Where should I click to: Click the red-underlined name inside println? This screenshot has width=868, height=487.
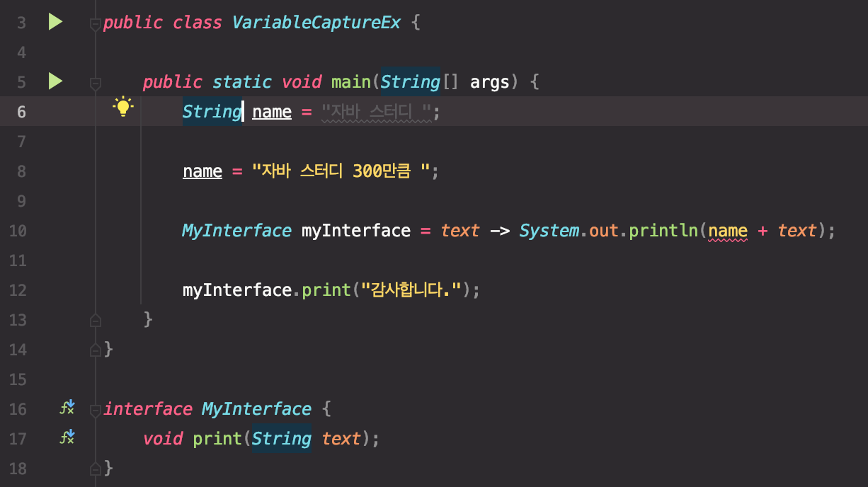[x=728, y=231]
